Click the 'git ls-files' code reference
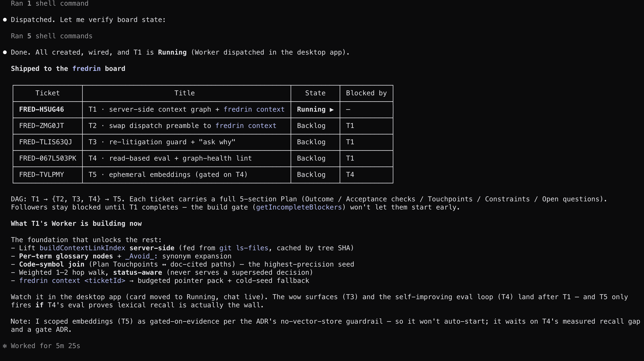Image resolution: width=644 pixels, height=361 pixels. (244, 248)
